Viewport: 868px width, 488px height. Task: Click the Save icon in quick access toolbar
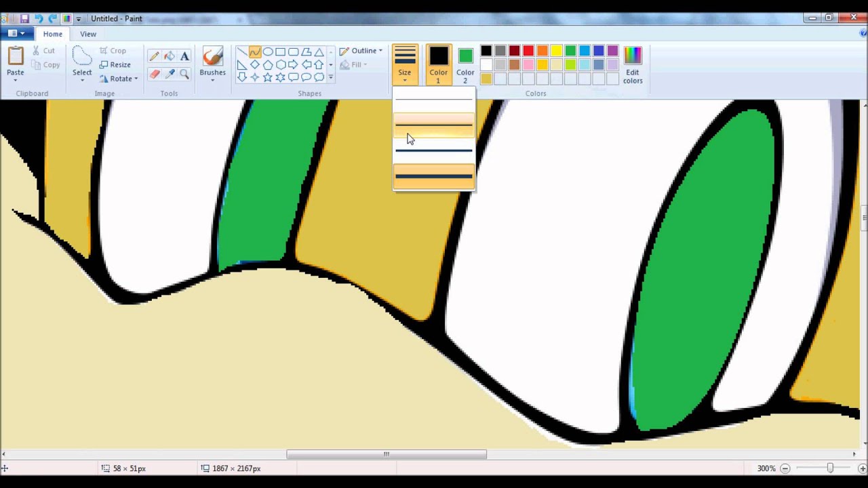pos(24,19)
